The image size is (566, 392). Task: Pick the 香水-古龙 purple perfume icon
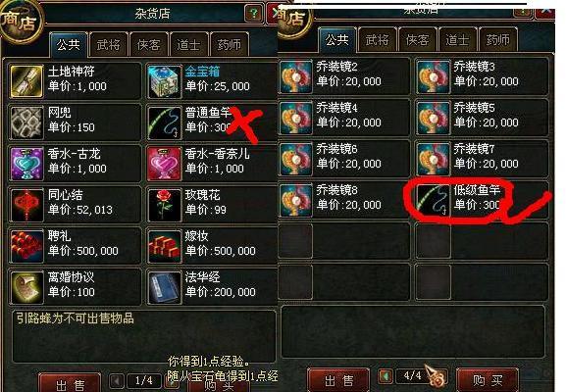26,164
